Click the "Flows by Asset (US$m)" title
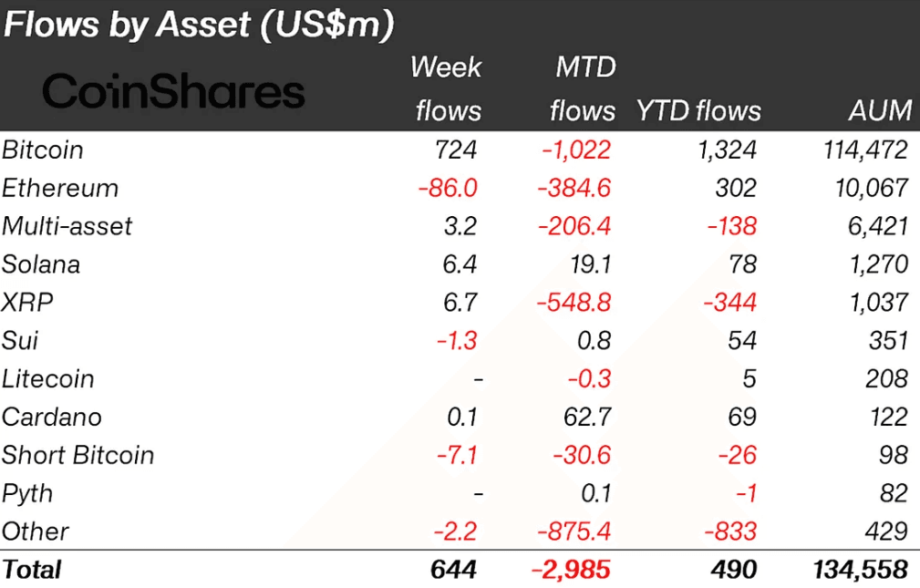 199,26
